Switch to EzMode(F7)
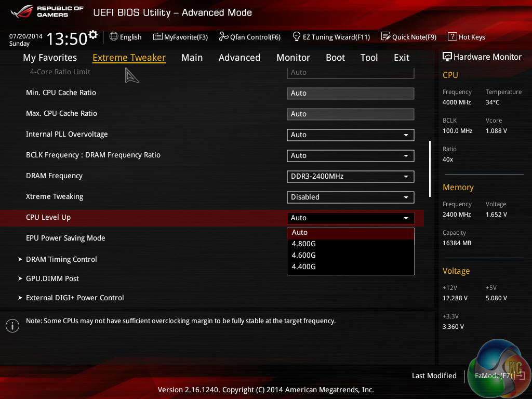Image resolution: width=532 pixels, height=399 pixels. pos(499,376)
